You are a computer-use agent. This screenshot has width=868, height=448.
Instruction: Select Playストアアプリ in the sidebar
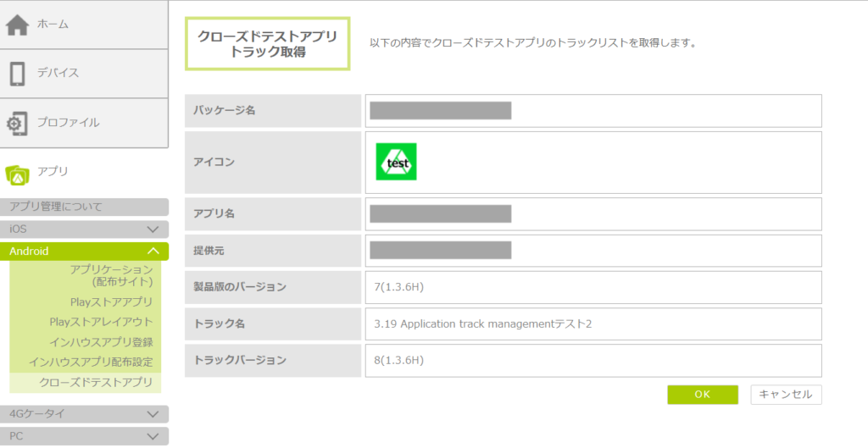click(x=111, y=302)
